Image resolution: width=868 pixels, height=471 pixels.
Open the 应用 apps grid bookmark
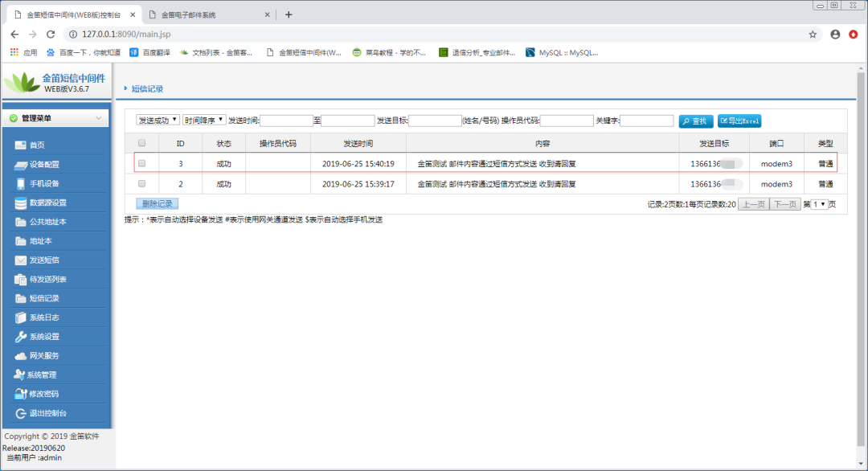tap(23, 52)
